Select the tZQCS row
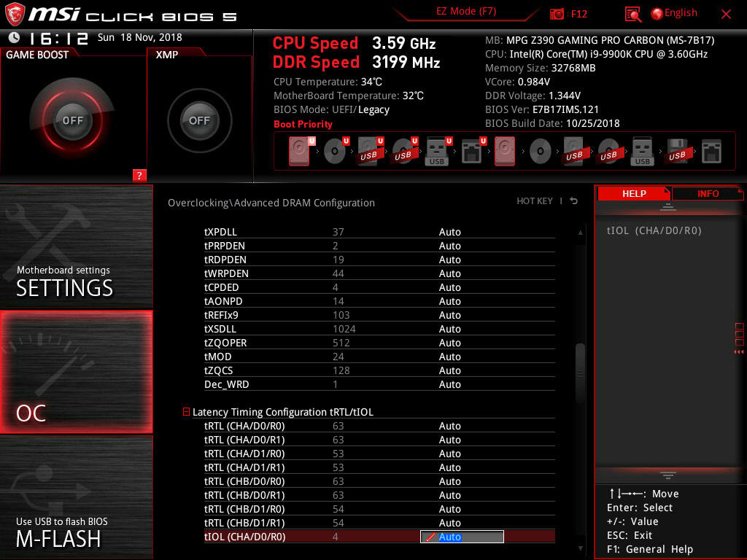 379,370
